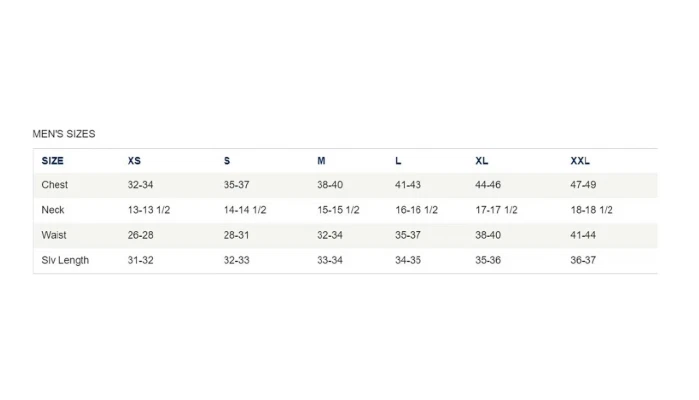
Task: Click the XS size column header
Action: (134, 161)
